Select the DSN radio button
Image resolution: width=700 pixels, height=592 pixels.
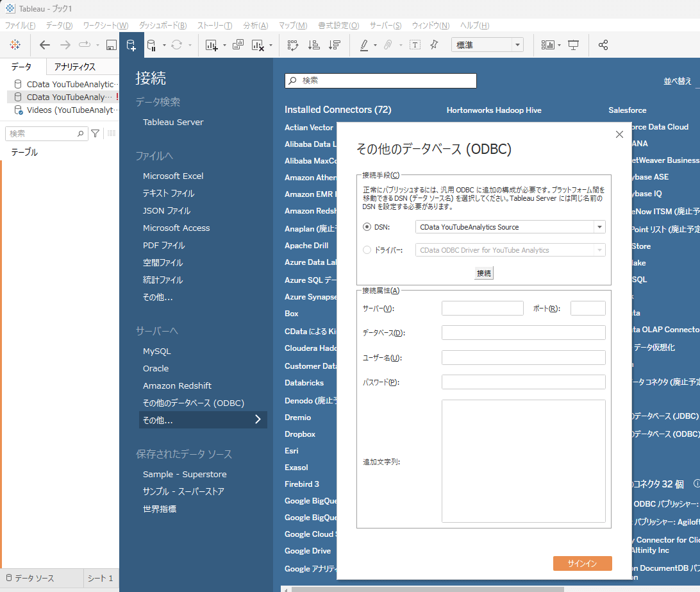coord(367,227)
